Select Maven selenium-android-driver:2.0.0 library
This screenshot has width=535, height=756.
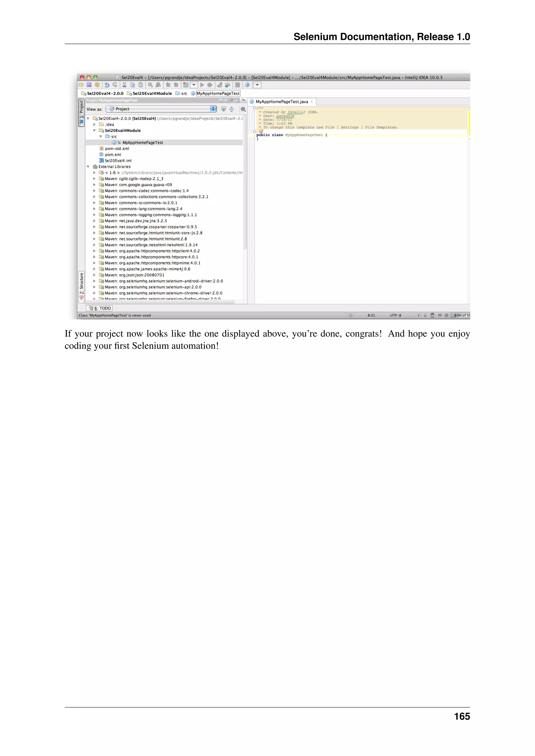tap(161, 281)
